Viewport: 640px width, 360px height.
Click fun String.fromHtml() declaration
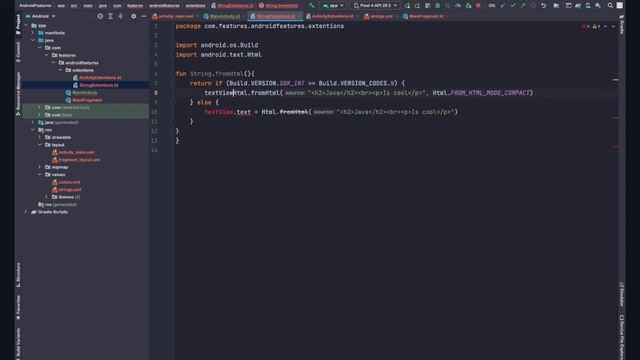[215, 74]
